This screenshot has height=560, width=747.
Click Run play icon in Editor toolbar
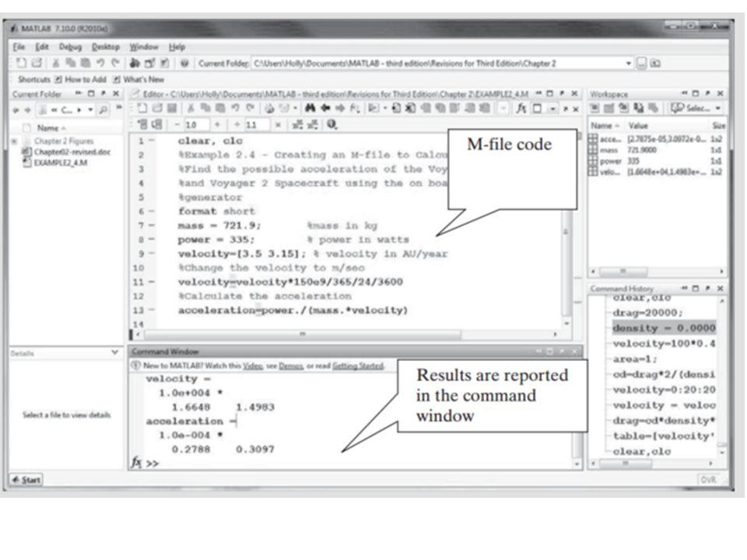pos(373,109)
